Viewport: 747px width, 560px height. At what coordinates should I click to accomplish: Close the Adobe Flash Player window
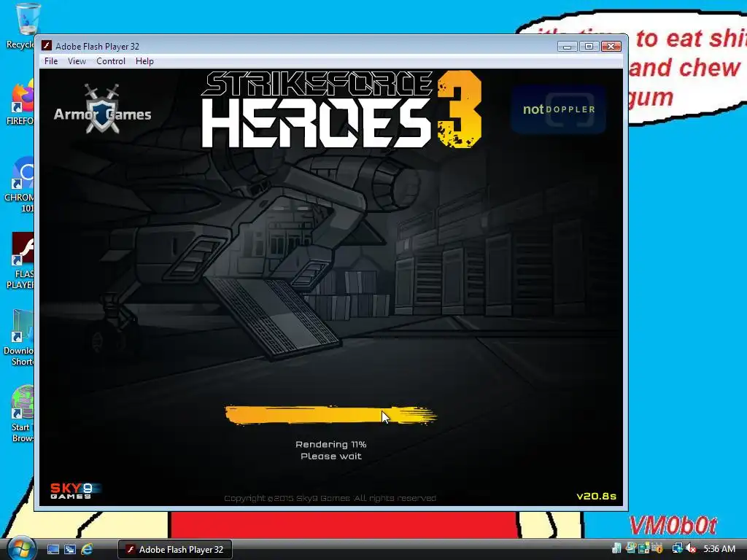[611, 46]
